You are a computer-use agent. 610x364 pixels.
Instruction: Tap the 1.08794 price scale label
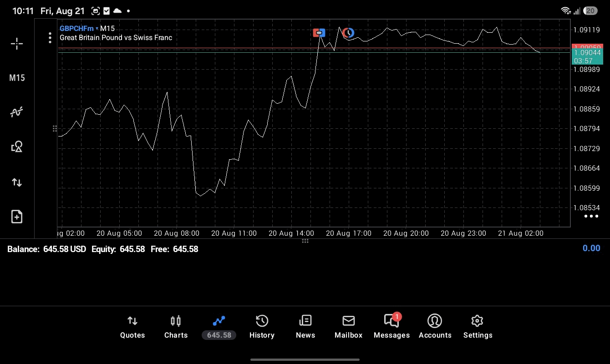[x=587, y=129]
